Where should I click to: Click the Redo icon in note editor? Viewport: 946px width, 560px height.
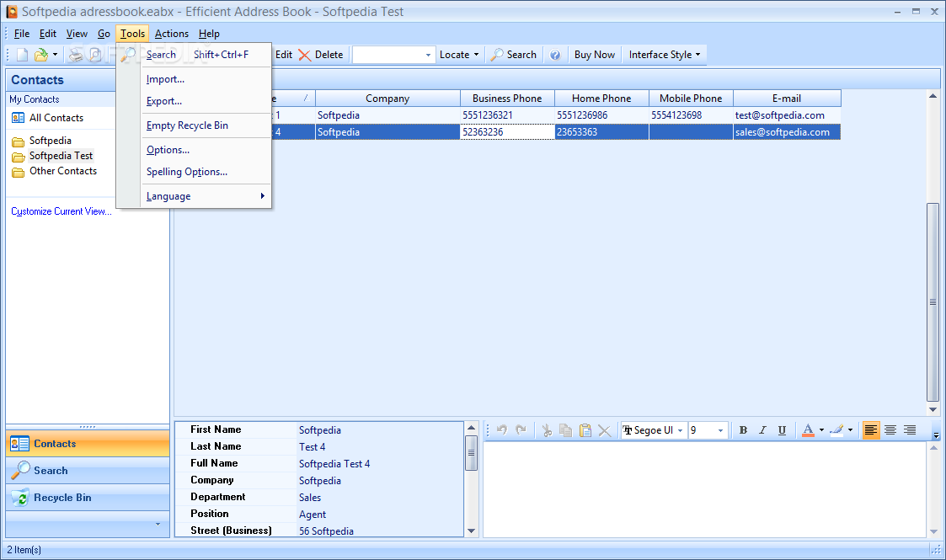521,429
